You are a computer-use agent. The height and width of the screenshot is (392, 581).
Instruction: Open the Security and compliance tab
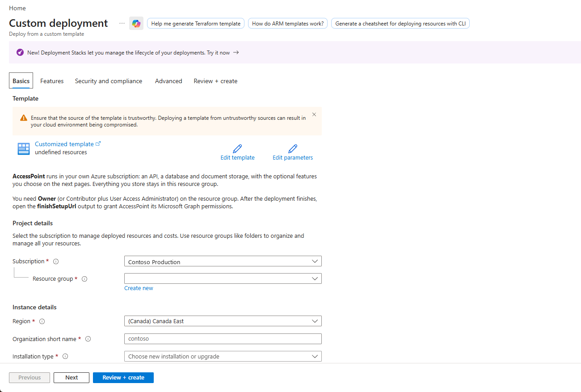point(109,81)
